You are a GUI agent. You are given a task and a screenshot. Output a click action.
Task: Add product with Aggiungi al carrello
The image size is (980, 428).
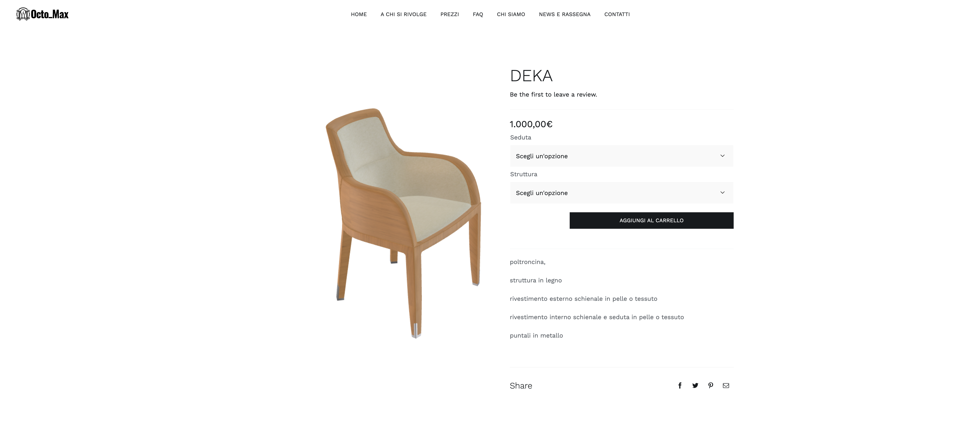click(651, 220)
